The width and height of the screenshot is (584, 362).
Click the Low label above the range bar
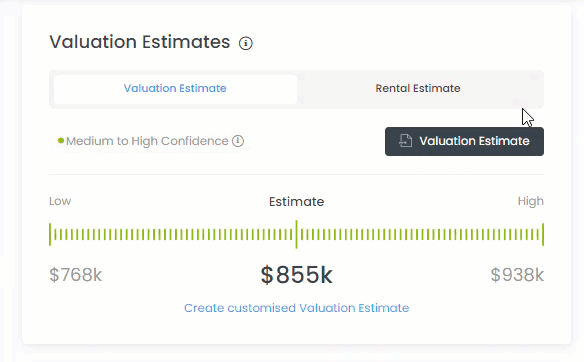pyautogui.click(x=60, y=201)
